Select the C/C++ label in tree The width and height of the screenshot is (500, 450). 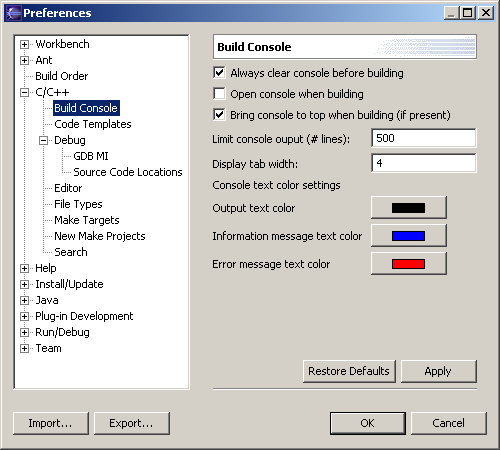(52, 92)
